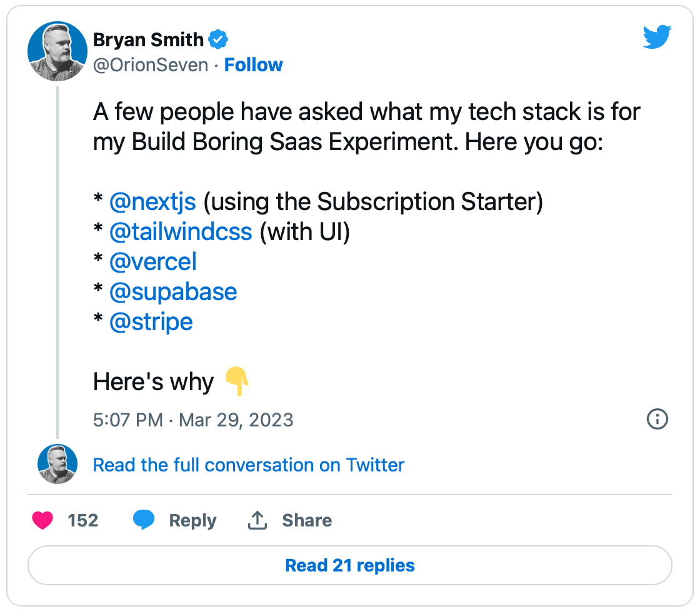Open the @supabase mention

[173, 292]
